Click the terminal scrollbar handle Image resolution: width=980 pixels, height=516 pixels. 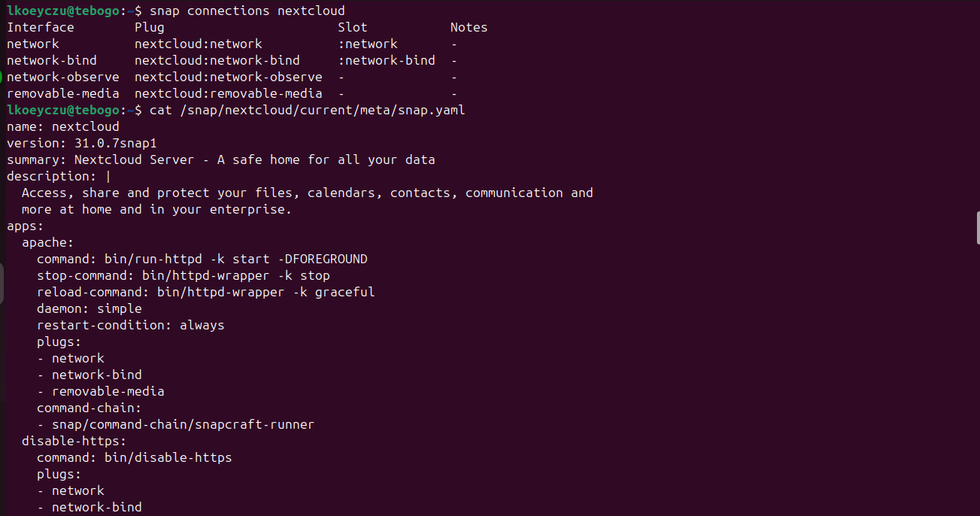point(978,229)
